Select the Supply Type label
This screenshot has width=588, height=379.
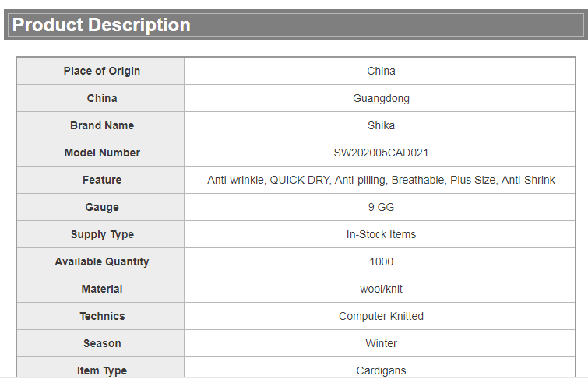pos(102,235)
